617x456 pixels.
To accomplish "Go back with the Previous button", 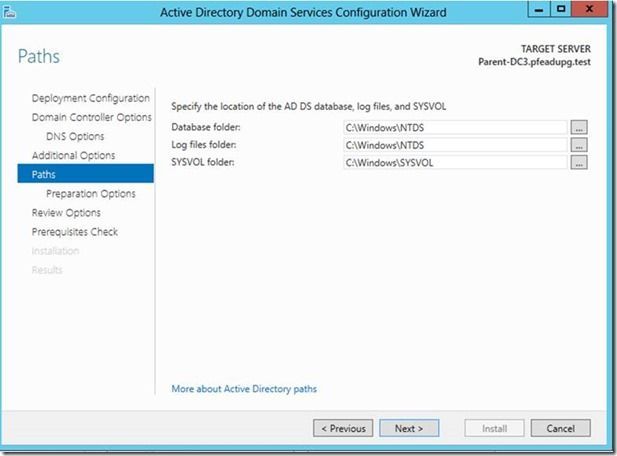I will (343, 428).
